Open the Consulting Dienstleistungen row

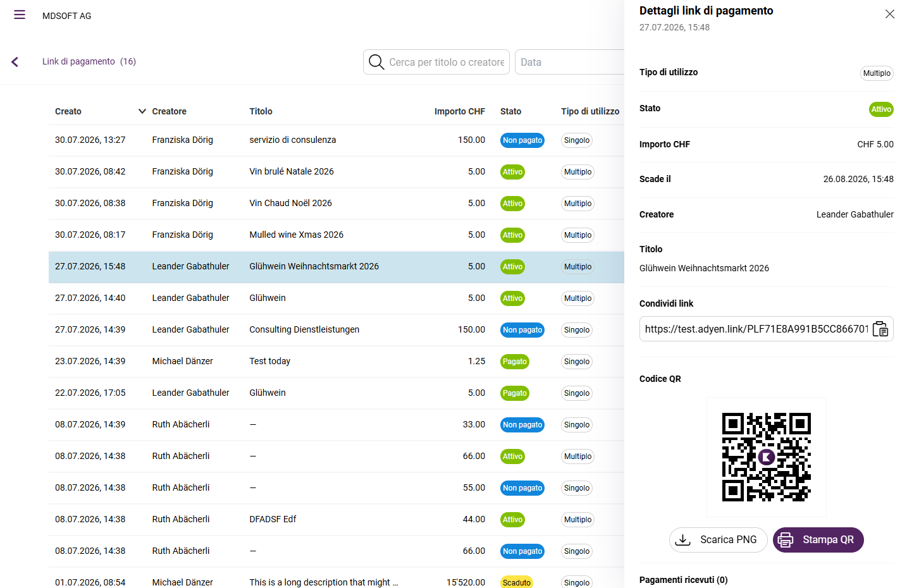pyautogui.click(x=336, y=330)
